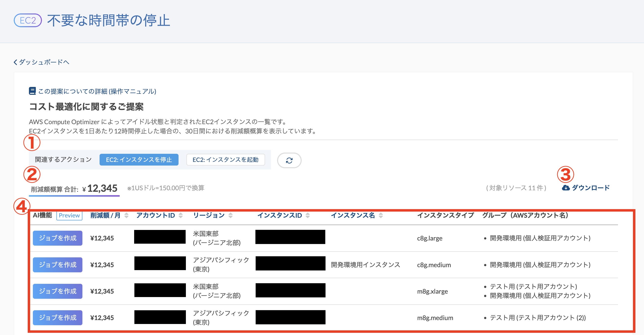Select m8g.medium instance type cell
The height and width of the screenshot is (335, 644).
click(435, 318)
